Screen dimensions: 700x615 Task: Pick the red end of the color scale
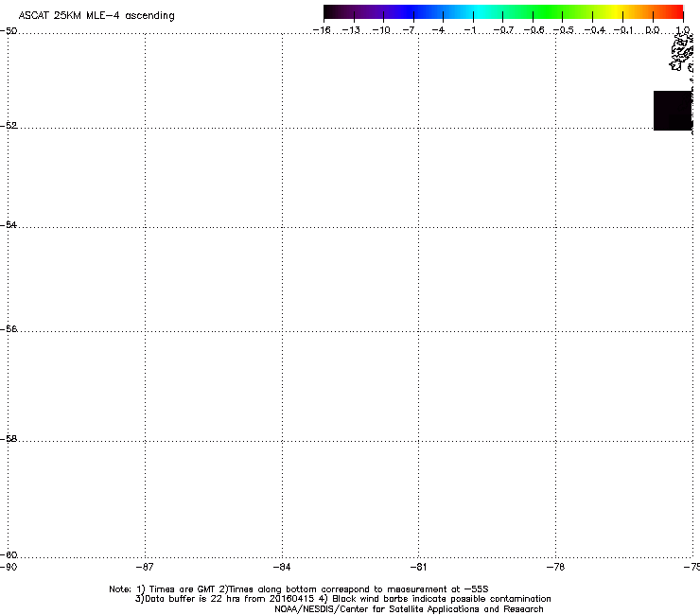[x=677, y=11]
